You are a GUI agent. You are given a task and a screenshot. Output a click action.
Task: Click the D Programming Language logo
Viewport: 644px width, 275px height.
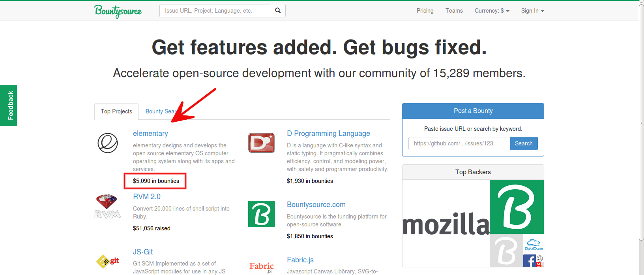pos(262,143)
